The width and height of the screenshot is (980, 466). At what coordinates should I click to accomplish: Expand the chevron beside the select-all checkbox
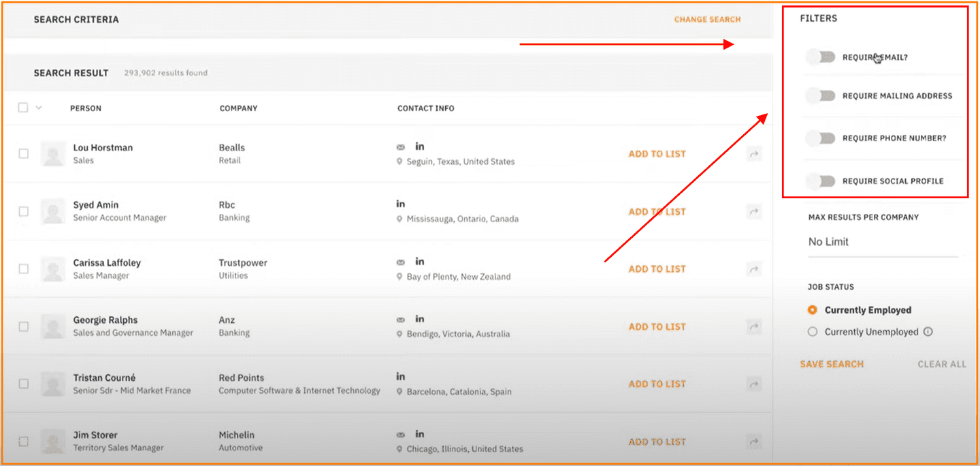point(37,108)
